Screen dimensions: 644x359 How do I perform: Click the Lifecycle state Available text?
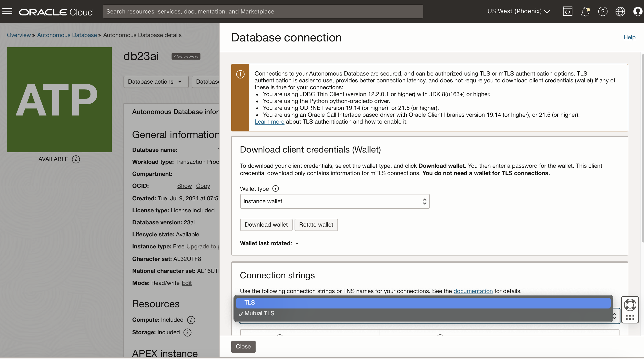click(166, 235)
